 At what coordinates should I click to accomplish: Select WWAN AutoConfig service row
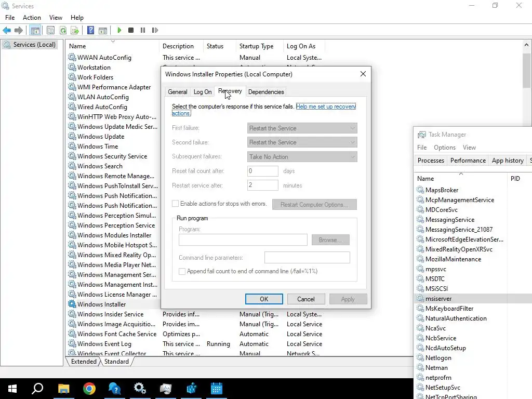(x=195, y=57)
